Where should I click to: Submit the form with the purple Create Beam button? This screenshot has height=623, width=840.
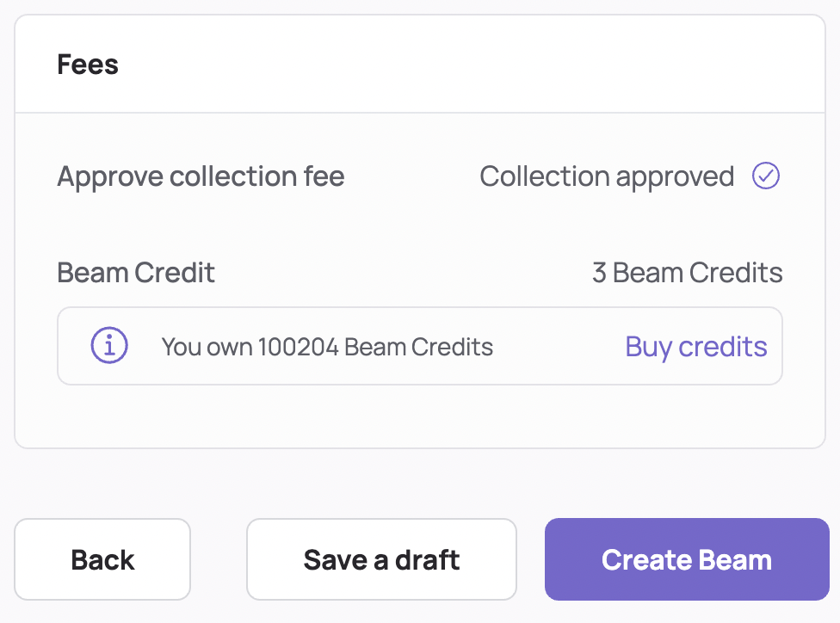[687, 559]
